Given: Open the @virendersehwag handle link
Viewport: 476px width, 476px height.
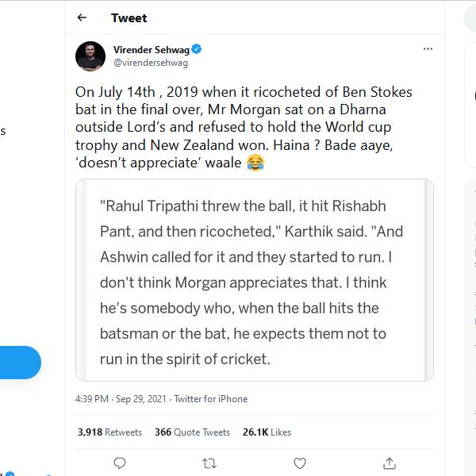Looking at the screenshot, I should coord(150,62).
